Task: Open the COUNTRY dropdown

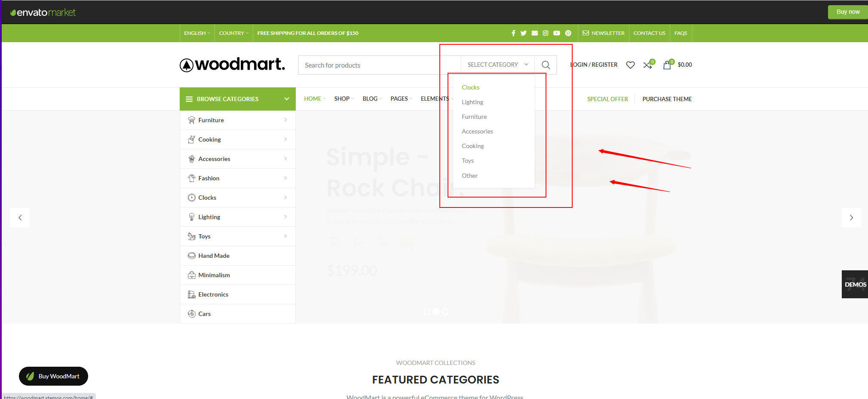Action: [x=233, y=33]
